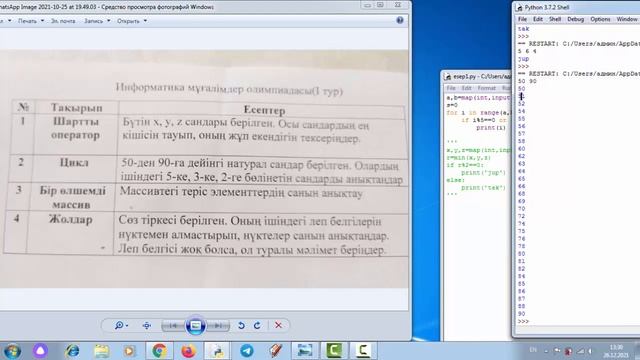Viewport: 640px width, 360px height.
Task: Click the final >>> prompt in Shell
Action: (x=523, y=321)
